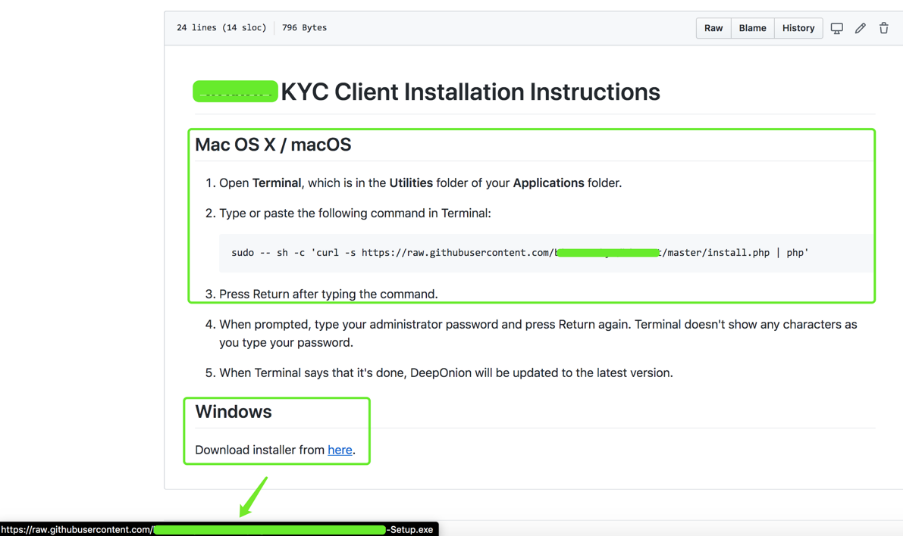View the file commit History
903x536 pixels.
click(x=798, y=28)
